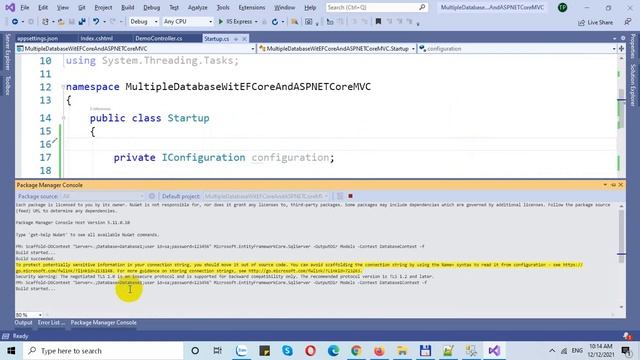640x360 pixels.
Task: Open the Extensions menu
Action: point(252,7)
